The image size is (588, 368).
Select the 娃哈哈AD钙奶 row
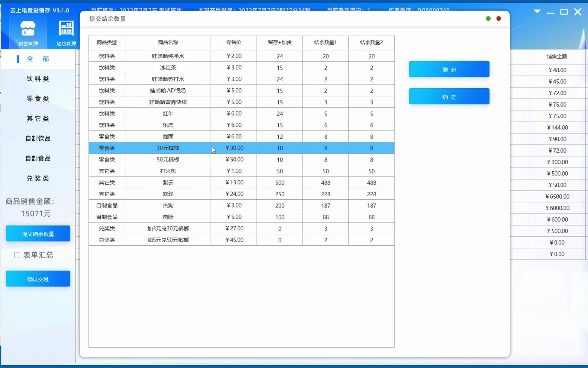click(x=242, y=91)
